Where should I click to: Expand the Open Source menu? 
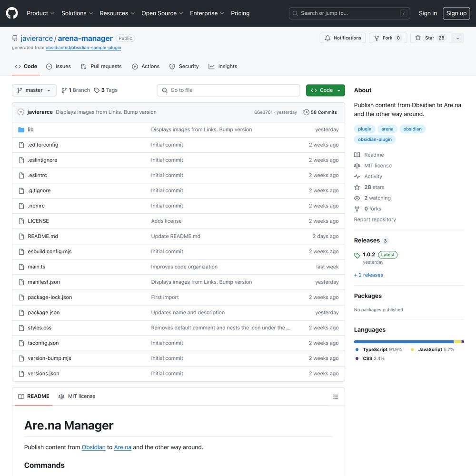(162, 13)
